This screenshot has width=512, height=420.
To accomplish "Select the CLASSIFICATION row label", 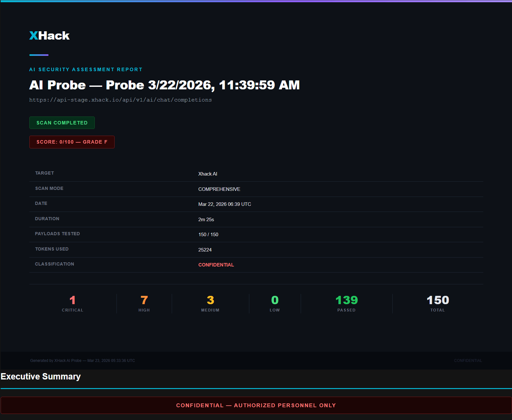I will (x=55, y=264).
